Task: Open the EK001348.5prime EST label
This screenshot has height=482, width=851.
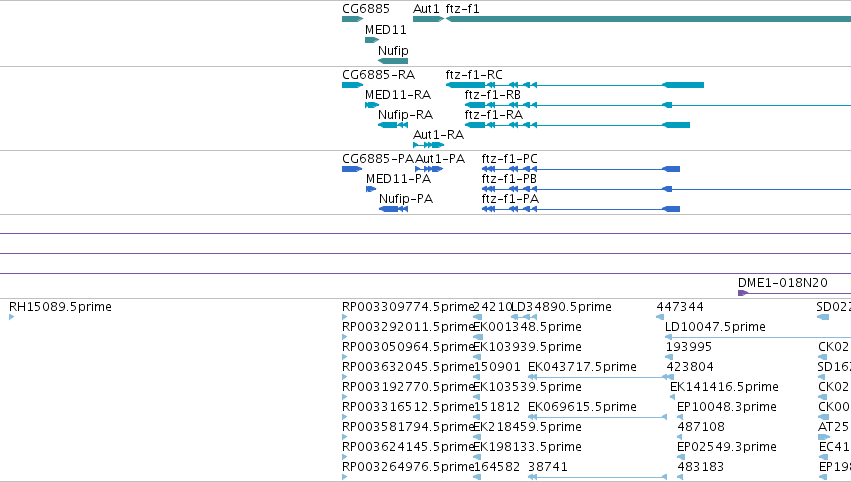Action: click(528, 327)
